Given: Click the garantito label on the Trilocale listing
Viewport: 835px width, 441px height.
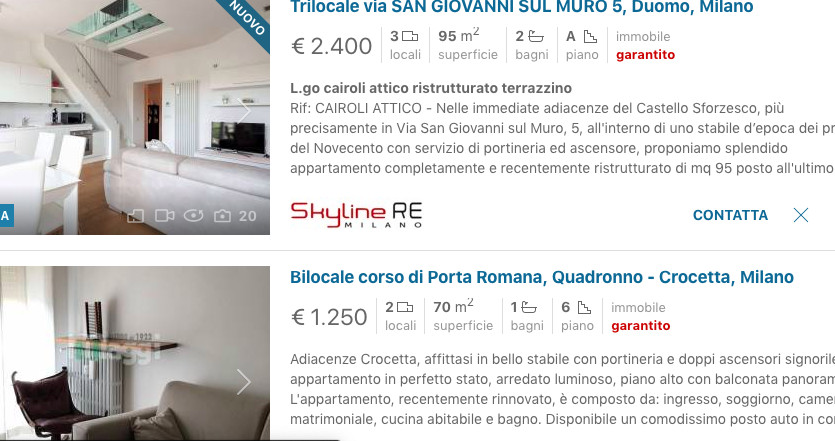Looking at the screenshot, I should [x=645, y=55].
